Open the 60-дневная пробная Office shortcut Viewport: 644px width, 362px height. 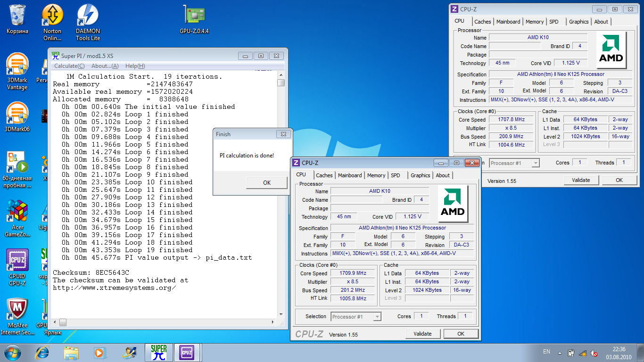(x=17, y=170)
